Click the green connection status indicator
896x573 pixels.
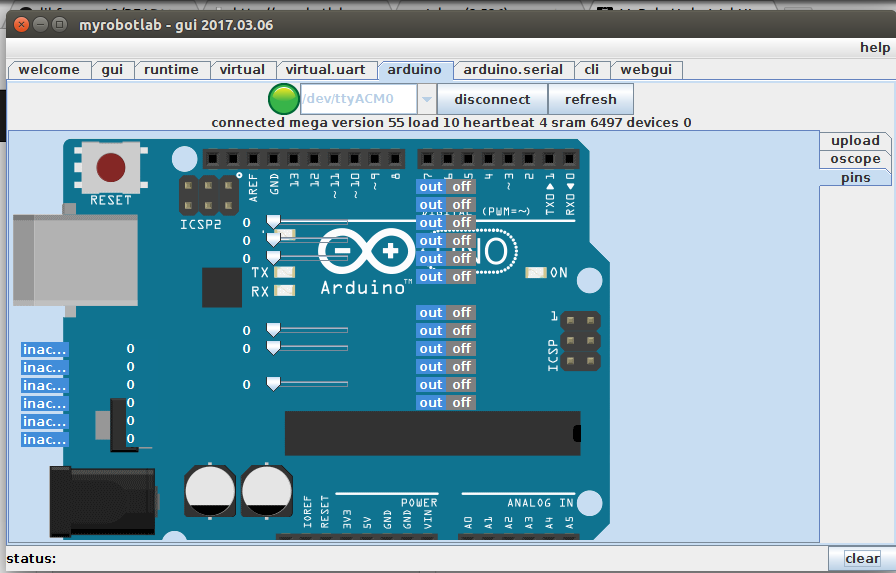[283, 99]
